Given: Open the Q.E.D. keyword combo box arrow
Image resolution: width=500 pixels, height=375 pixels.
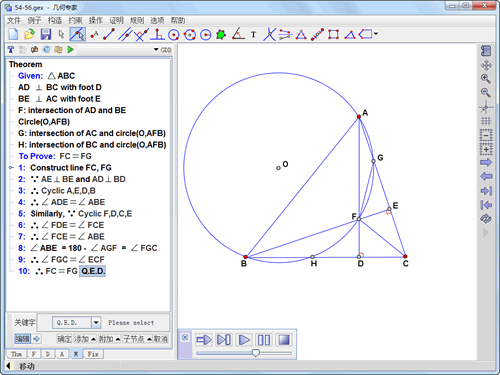Looking at the screenshot, I should tap(96, 322).
